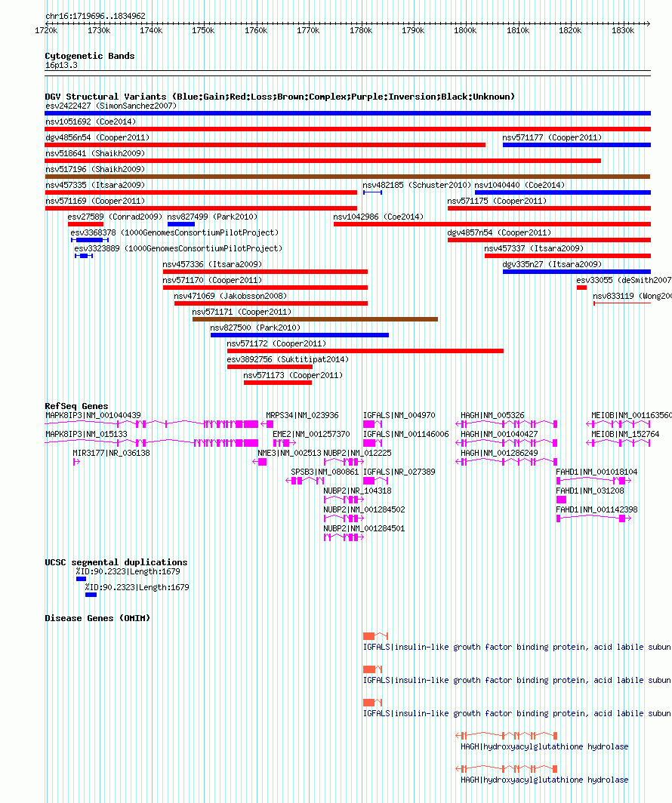Click the NME3 gene glyph
Viewport: 672px width, 803px height.
coord(260,462)
